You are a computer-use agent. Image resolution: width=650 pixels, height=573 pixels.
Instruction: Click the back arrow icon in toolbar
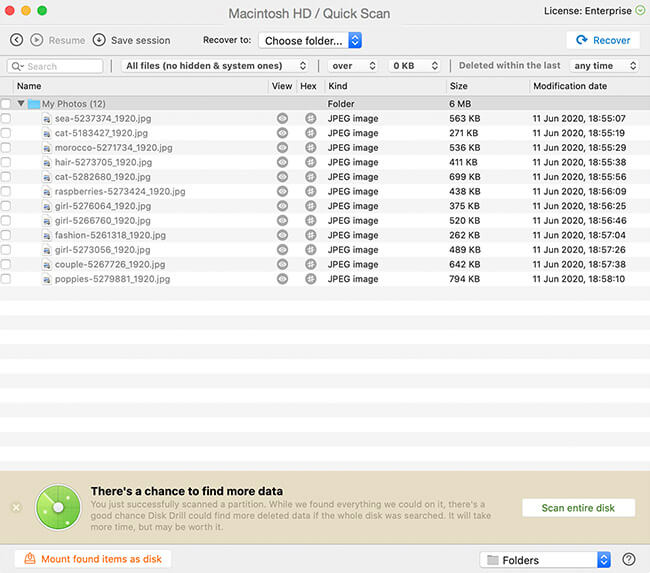pyautogui.click(x=16, y=40)
